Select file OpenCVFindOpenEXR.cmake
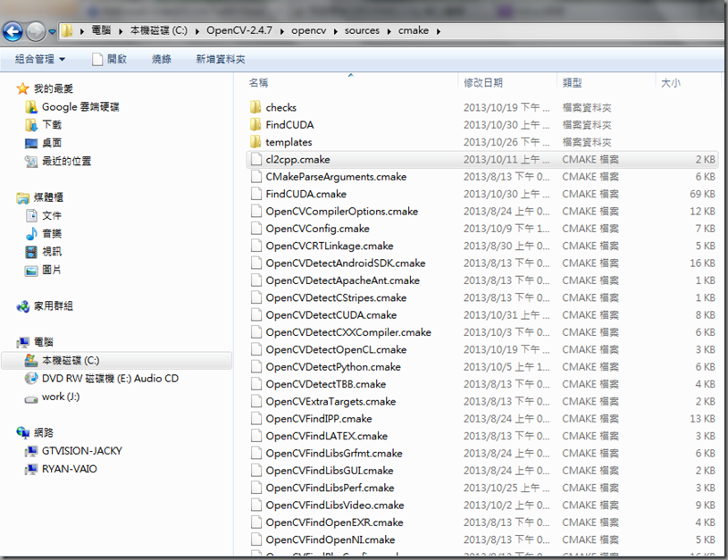Screen dimensions: 728x560 point(334,522)
